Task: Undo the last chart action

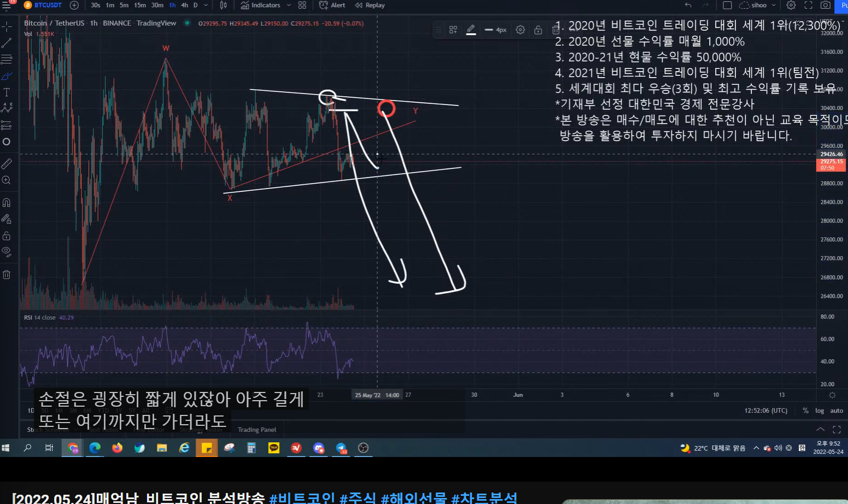Action: point(688,5)
